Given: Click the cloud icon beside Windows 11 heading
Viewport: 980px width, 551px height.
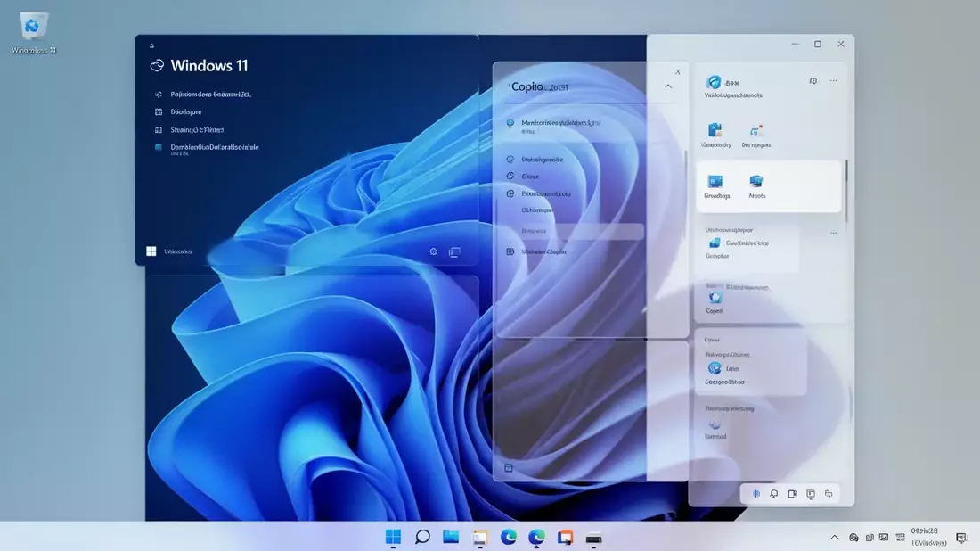Looking at the screenshot, I should click(x=157, y=66).
